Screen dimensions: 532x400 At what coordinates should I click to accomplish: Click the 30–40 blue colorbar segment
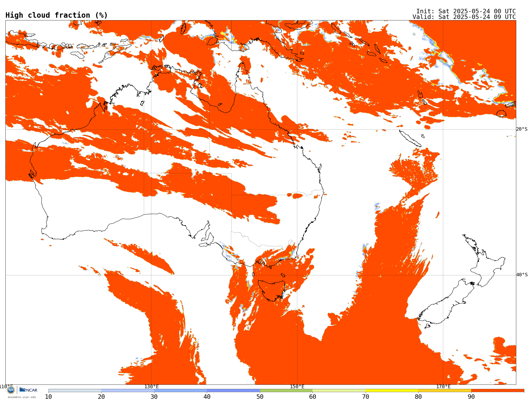181,391
